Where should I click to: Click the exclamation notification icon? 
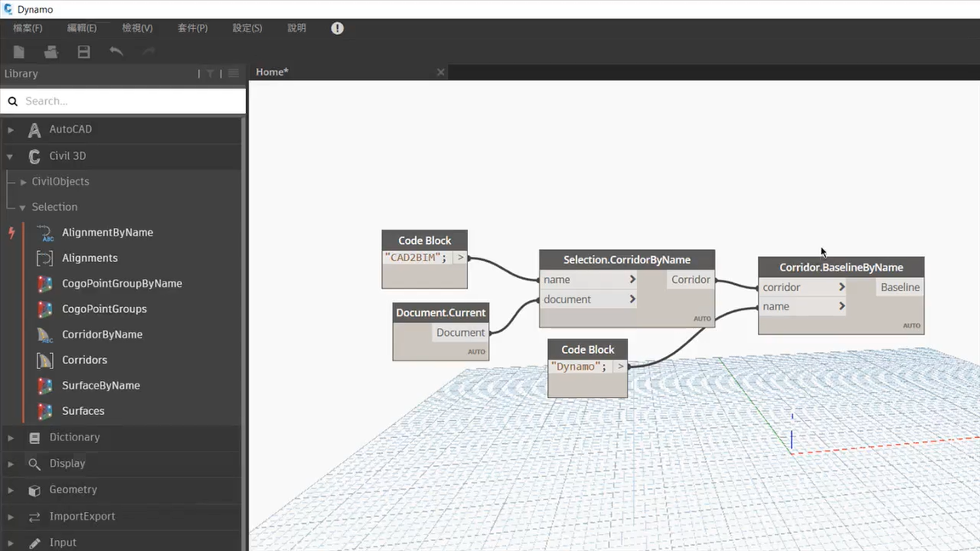click(x=337, y=28)
